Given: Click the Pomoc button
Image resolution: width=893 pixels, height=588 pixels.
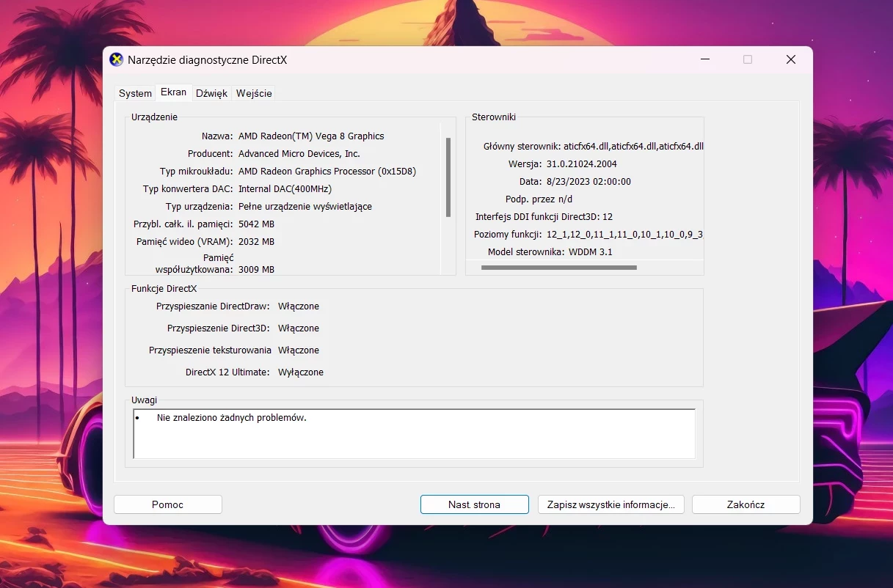Looking at the screenshot, I should (168, 504).
